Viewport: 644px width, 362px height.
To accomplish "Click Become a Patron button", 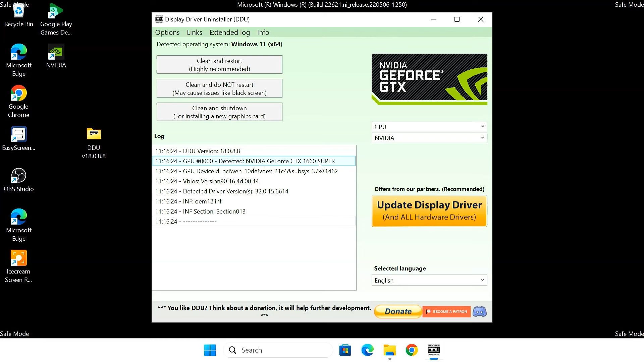I will point(446,311).
